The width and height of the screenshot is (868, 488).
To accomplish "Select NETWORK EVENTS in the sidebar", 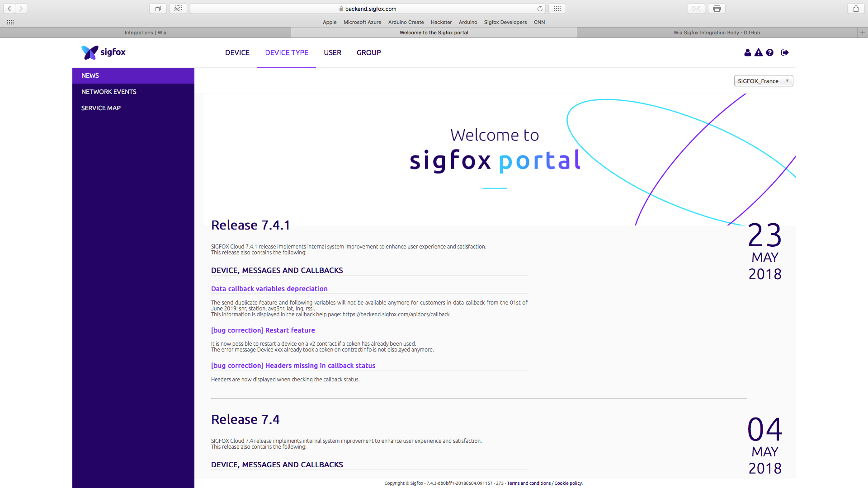I will pyautogui.click(x=108, y=91).
